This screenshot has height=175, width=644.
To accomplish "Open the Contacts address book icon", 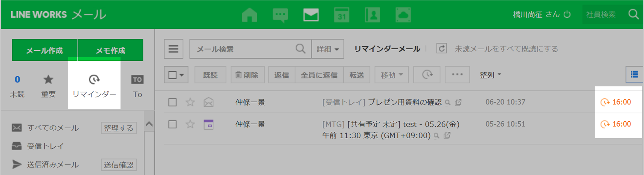I will coord(372,15).
